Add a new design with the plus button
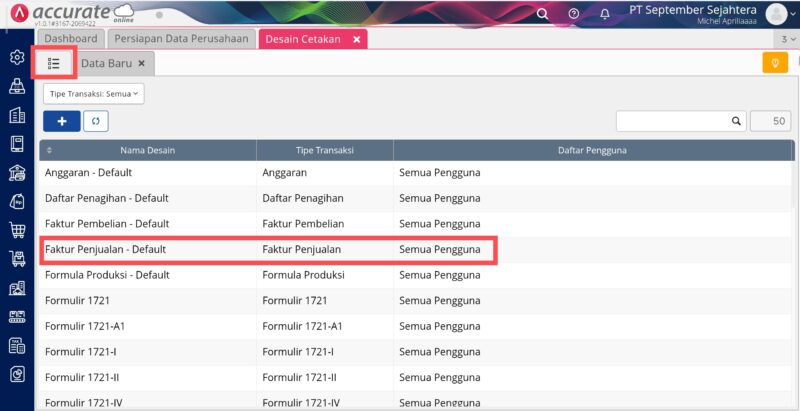800x411 pixels. (62, 121)
